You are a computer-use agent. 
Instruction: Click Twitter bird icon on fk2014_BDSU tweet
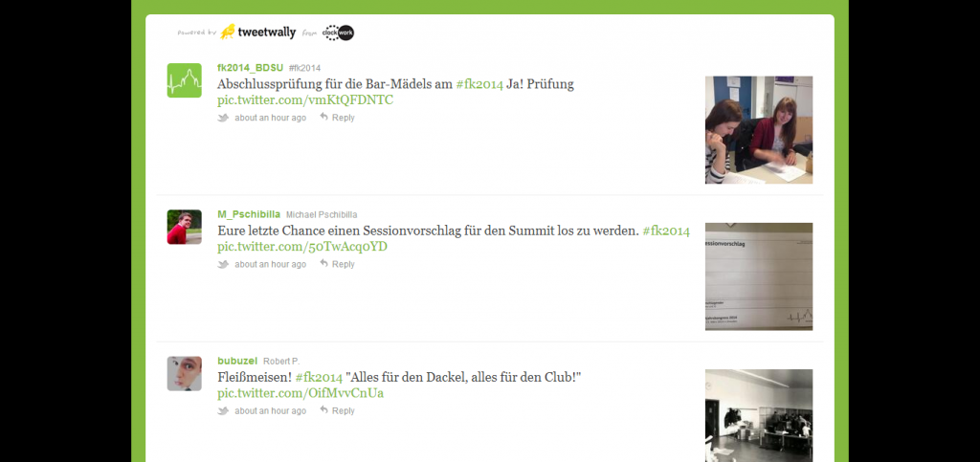point(223,118)
